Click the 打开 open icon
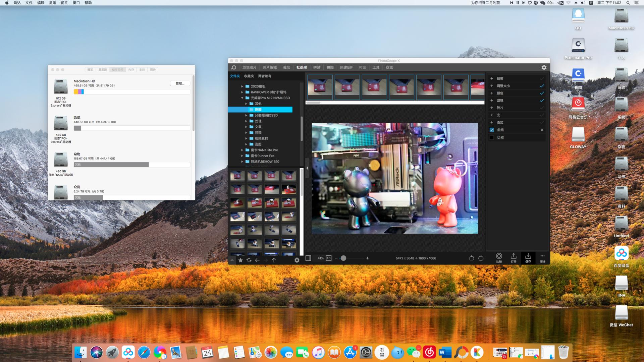 (513, 257)
